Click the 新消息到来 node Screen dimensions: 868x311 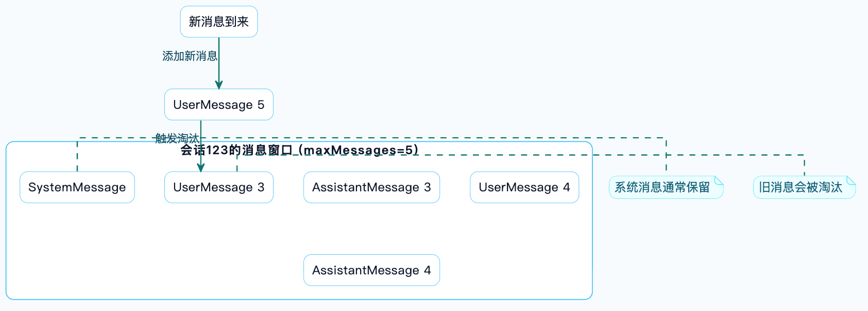(x=219, y=22)
